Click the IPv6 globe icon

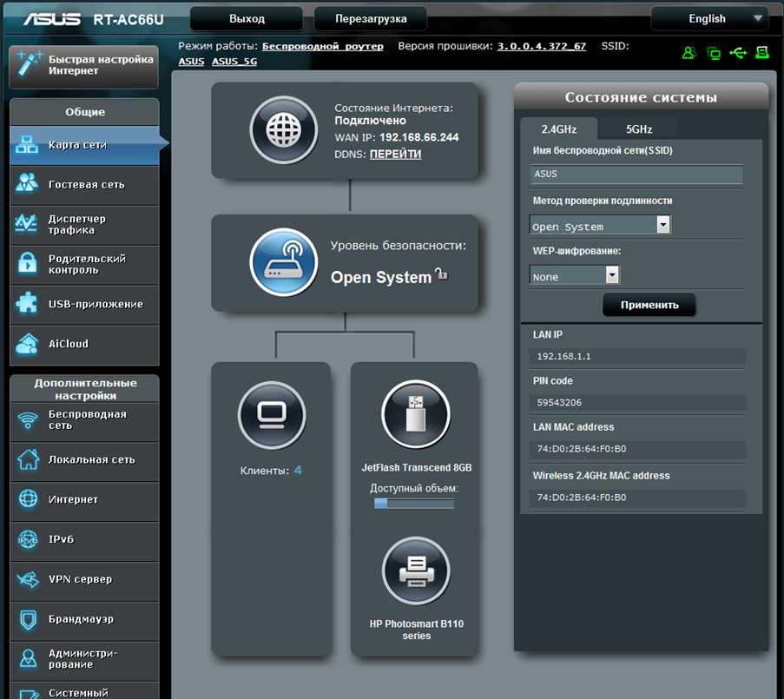pos(28,539)
